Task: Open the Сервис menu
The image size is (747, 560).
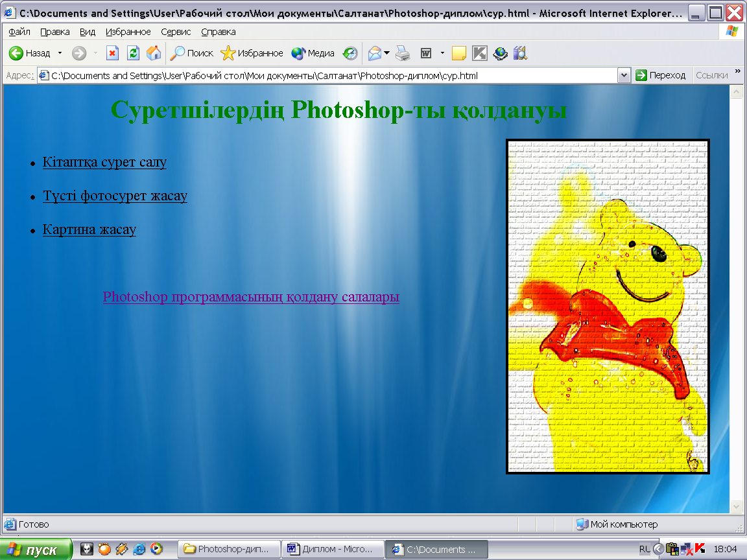Action: [176, 32]
